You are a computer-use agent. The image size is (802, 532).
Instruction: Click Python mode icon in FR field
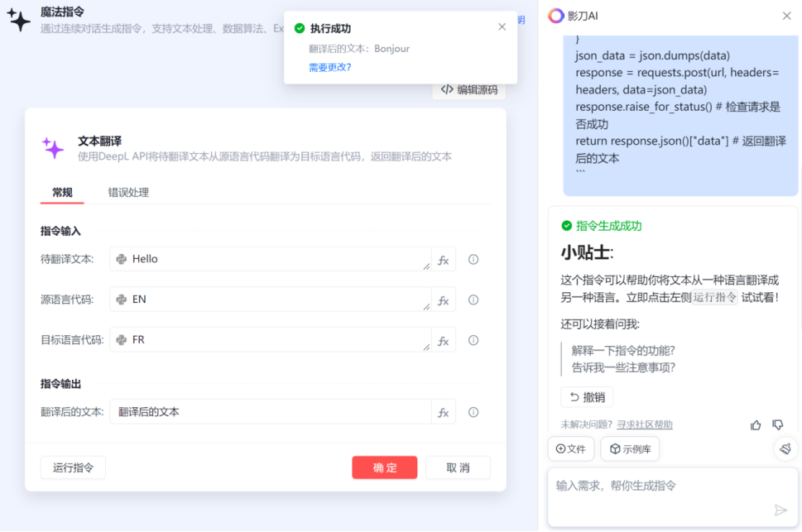point(121,340)
